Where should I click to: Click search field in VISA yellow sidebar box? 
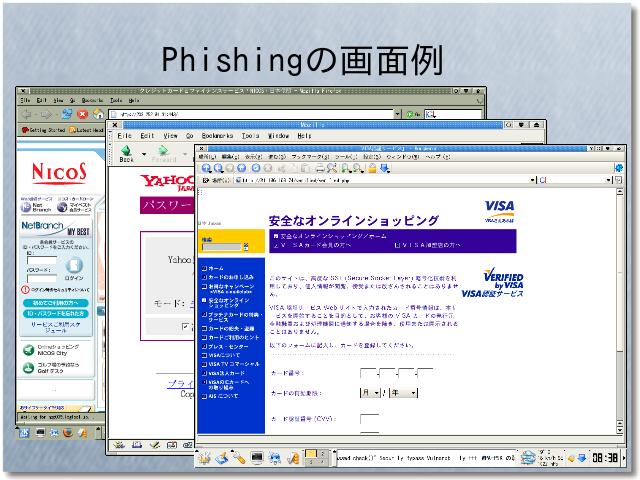(222, 247)
